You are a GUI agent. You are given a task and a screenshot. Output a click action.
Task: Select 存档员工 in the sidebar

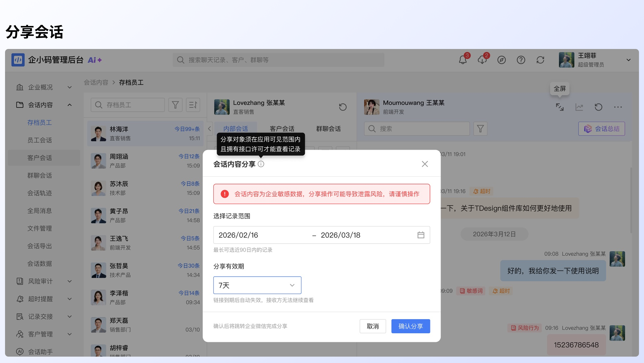tap(40, 122)
